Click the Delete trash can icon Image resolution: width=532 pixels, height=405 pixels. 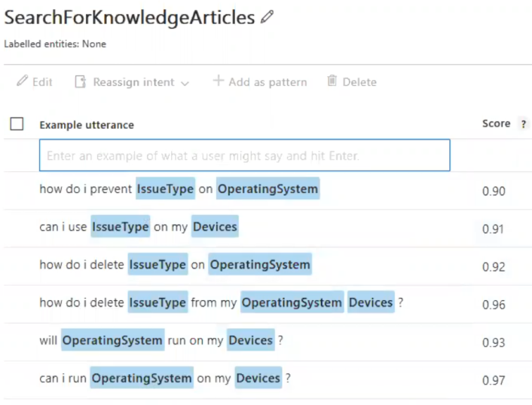[332, 81]
